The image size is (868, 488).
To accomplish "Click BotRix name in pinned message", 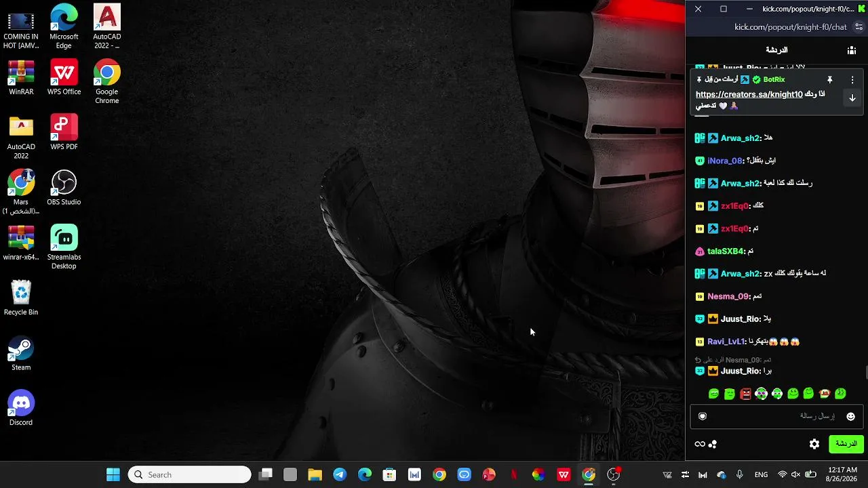I will tap(774, 79).
